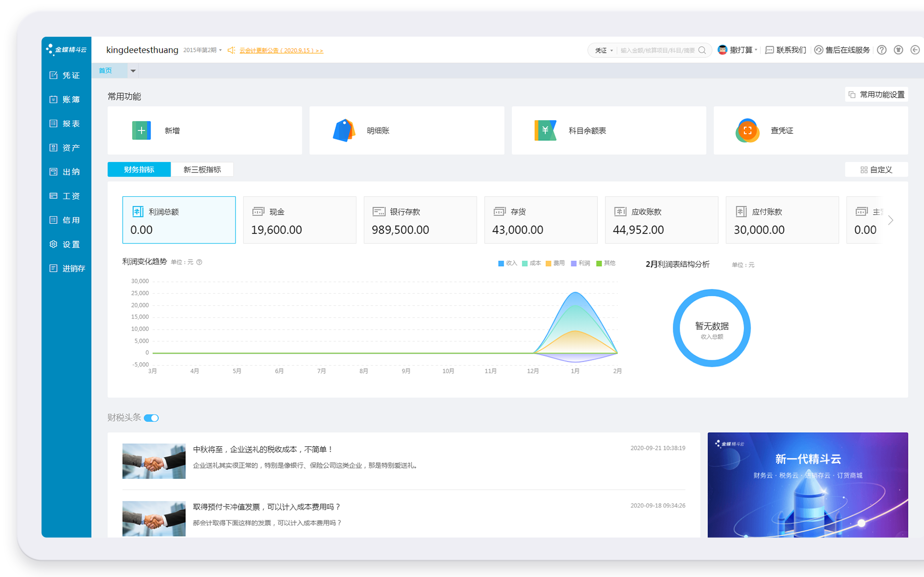Select the 银行存款 indicator card
Screen dimensions: 924x577
click(420, 220)
